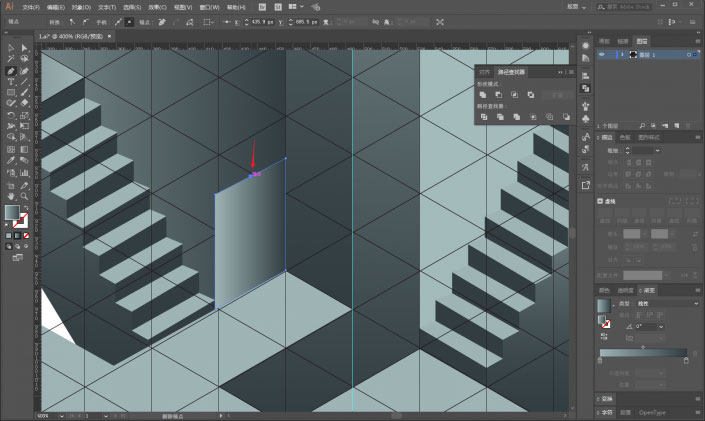Close the 1.ai document tab
Image resolution: width=705 pixels, height=421 pixels.
(109, 36)
